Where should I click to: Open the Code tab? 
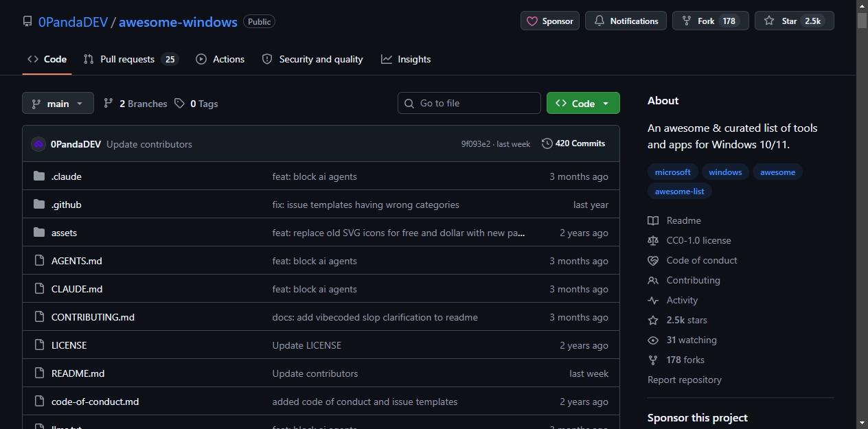pos(47,59)
